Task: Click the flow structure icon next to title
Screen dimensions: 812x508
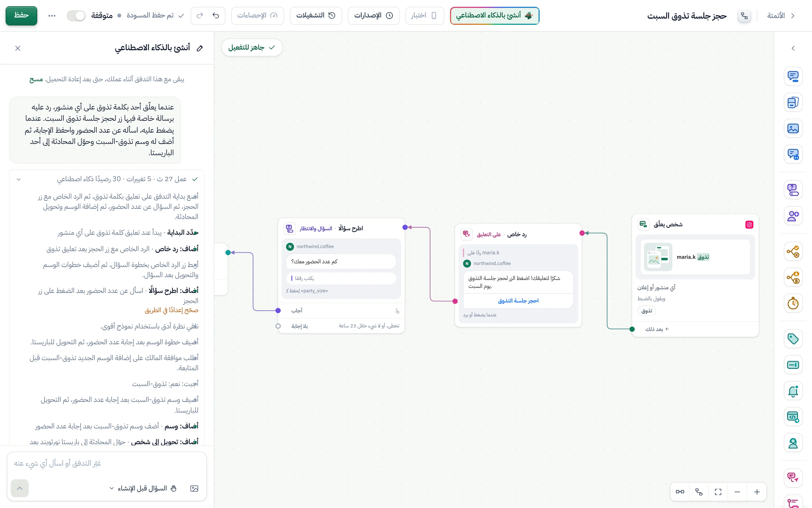Action: (x=744, y=16)
